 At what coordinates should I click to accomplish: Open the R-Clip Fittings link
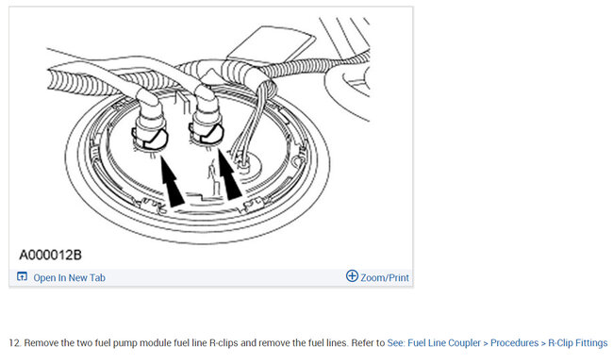pos(578,343)
